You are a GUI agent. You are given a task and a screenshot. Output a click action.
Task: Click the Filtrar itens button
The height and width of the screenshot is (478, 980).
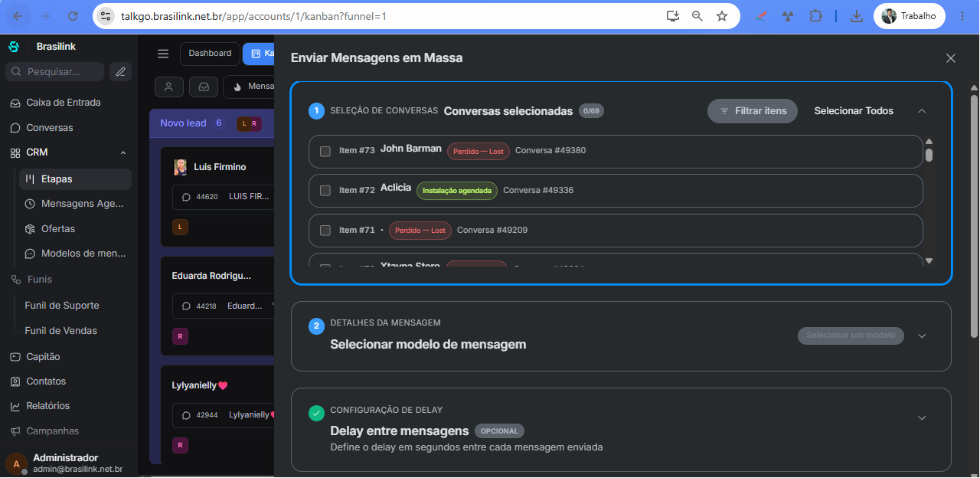753,111
